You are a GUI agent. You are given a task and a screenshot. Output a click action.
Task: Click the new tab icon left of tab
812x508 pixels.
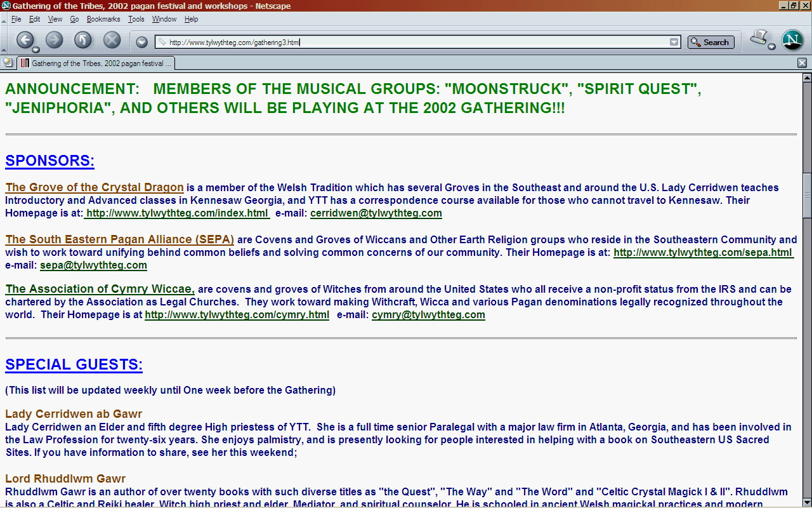coord(8,63)
